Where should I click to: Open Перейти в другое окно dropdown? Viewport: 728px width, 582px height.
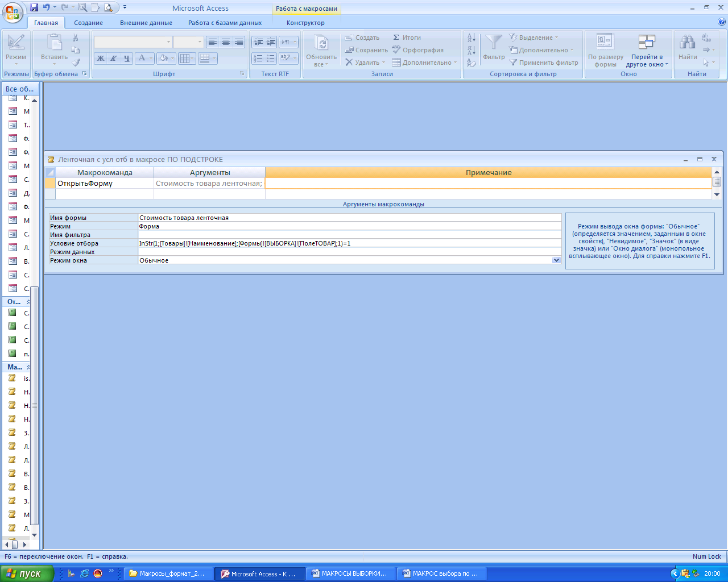(x=647, y=51)
